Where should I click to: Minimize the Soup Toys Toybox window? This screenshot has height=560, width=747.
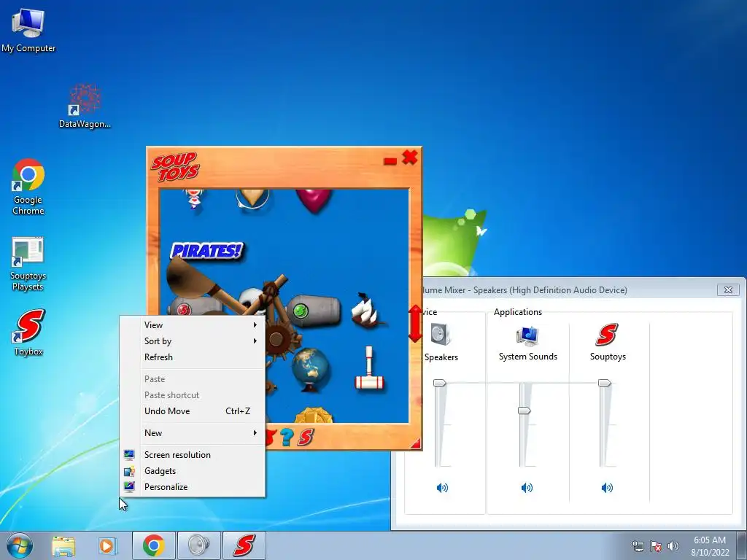coord(390,161)
